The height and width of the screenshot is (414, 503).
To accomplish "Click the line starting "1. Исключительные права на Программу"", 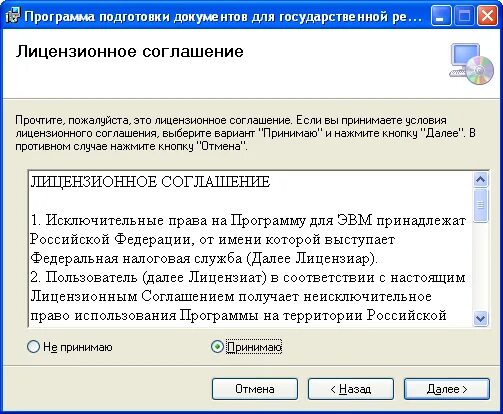I will [x=248, y=220].
